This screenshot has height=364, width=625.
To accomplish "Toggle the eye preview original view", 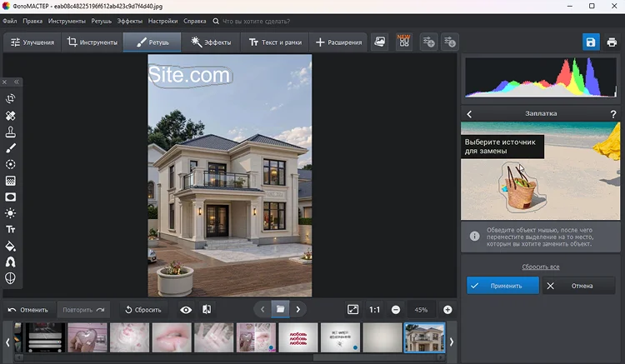I will 186,310.
